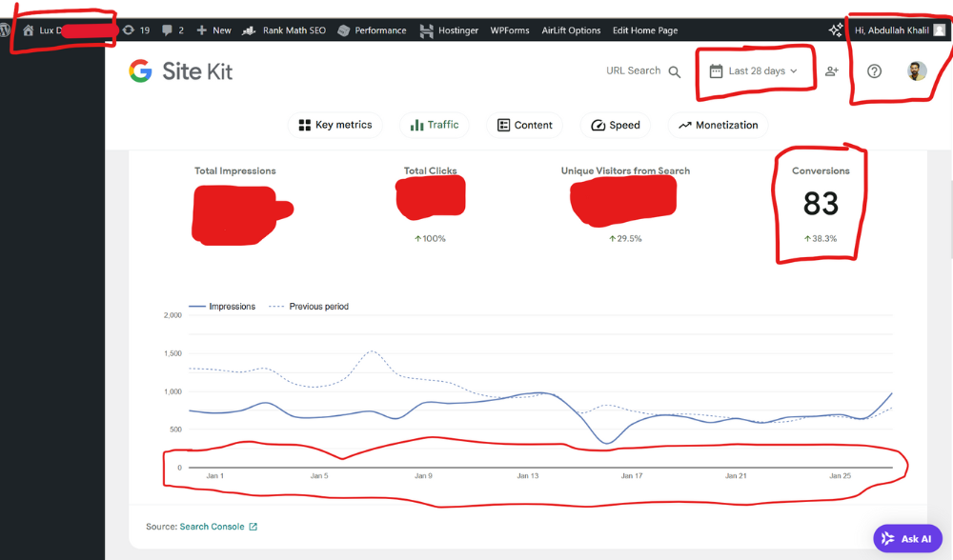Image resolution: width=953 pixels, height=560 pixels.
Task: Click the Ask AI button
Action: point(907,539)
